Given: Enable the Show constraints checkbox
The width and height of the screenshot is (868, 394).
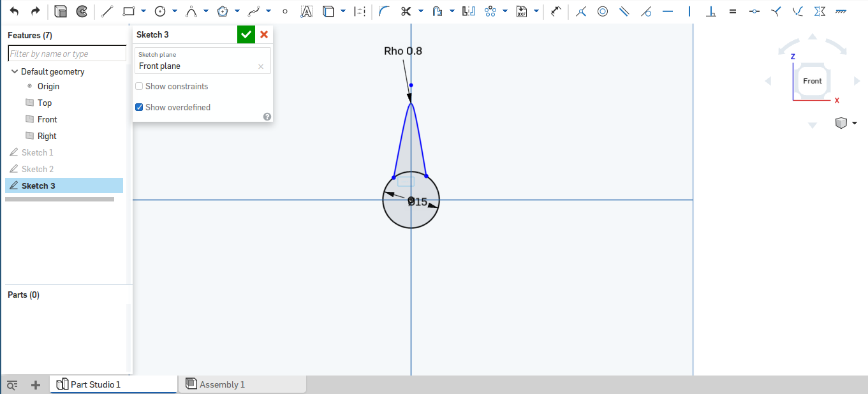Looking at the screenshot, I should click(x=139, y=86).
